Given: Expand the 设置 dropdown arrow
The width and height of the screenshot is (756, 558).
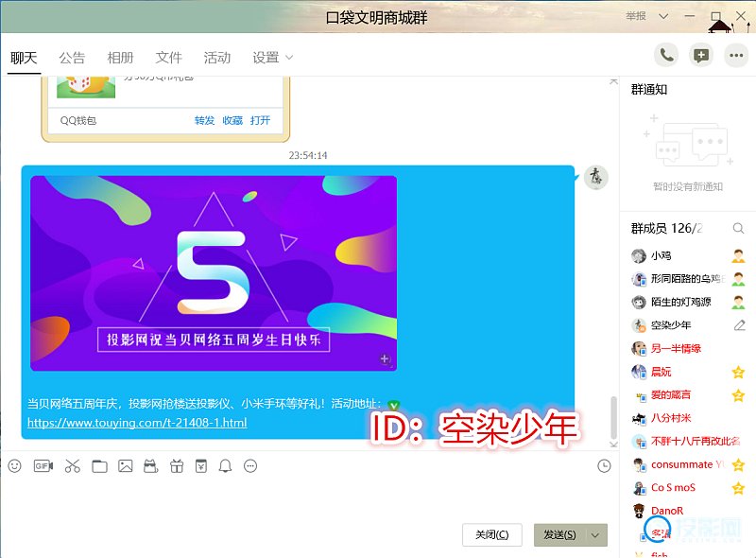Looking at the screenshot, I should tap(289, 58).
